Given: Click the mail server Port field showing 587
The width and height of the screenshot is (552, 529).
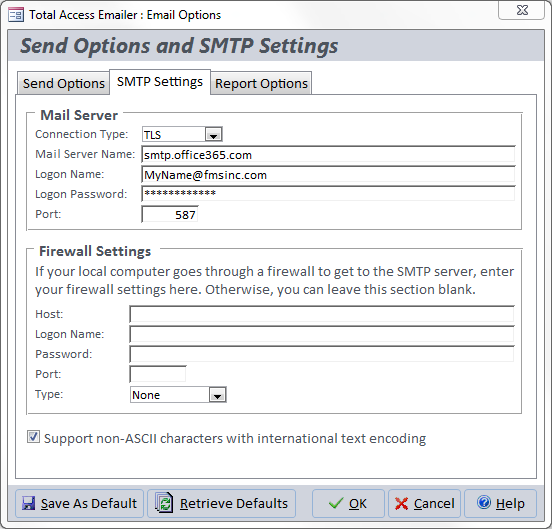Looking at the screenshot, I should tap(170, 214).
